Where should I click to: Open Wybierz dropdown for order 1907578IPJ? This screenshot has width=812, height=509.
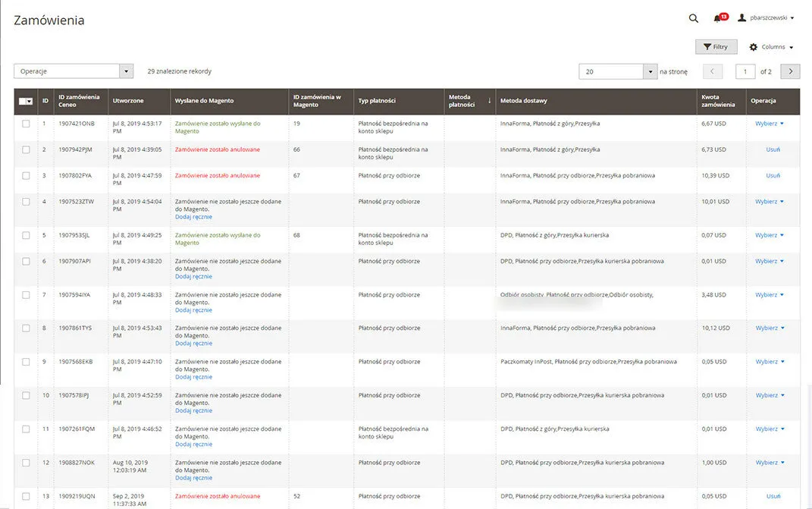click(770, 395)
